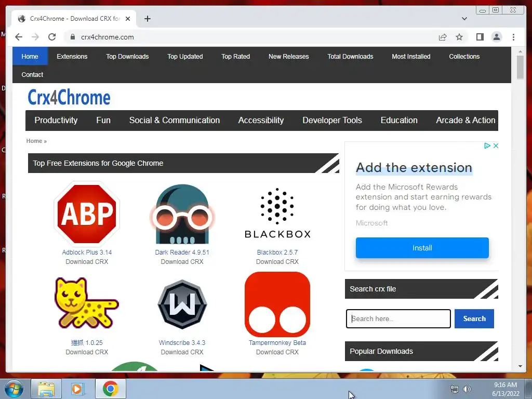Click the yellow cat extension icon
Image resolution: width=532 pixels, height=399 pixels.
87,303
